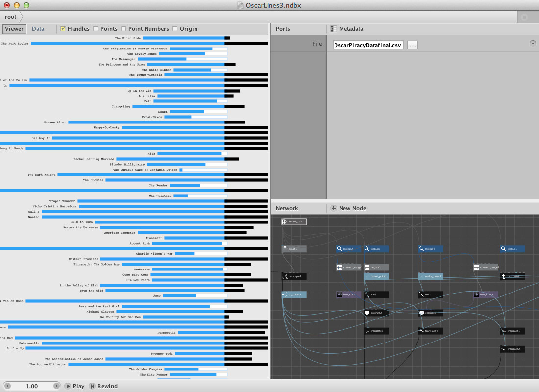Viewport: 539px width, 392px height.
Task: Click the root breadcrumb
Action: point(11,17)
